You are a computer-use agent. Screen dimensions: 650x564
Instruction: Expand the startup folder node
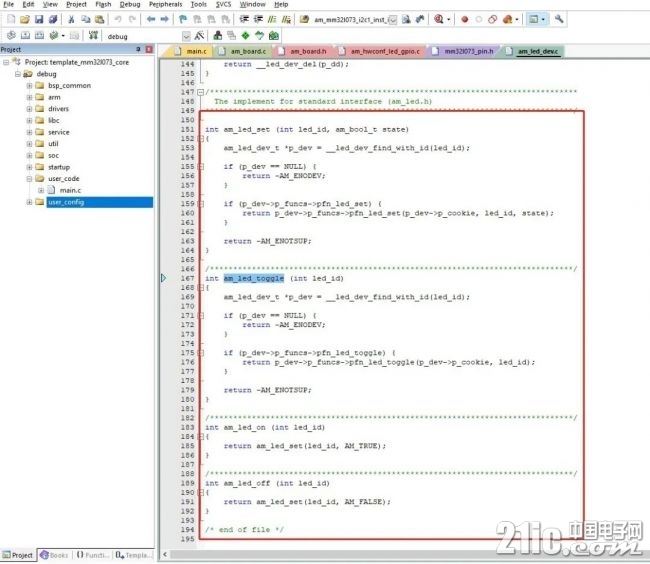coord(29,167)
